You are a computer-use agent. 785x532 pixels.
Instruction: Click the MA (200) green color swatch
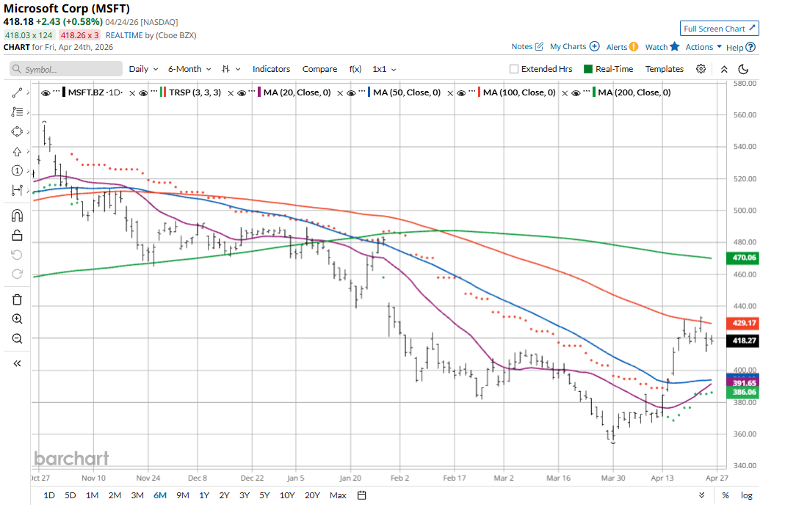(593, 93)
